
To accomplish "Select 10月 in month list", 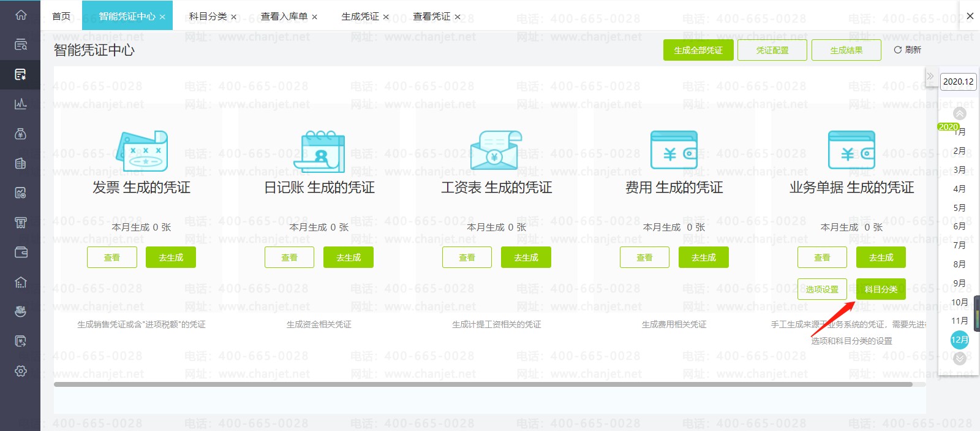I will 960,302.
